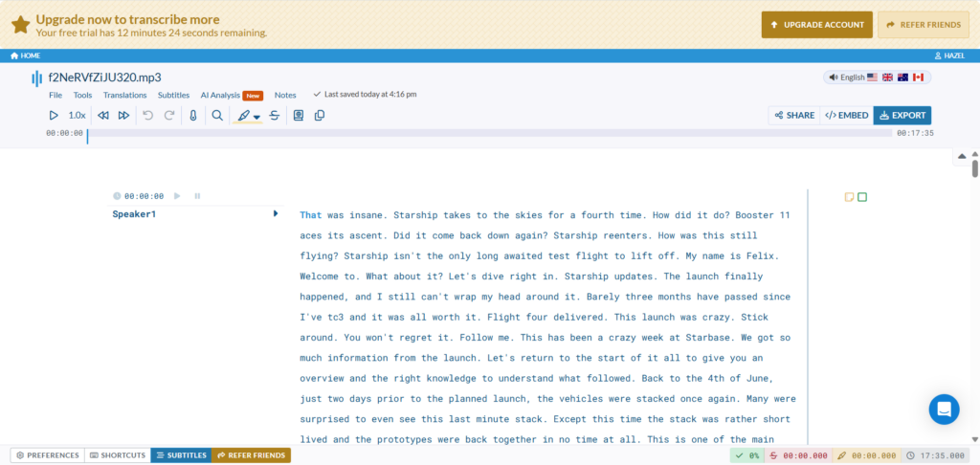This screenshot has width=980, height=465.
Task: Open the File menu
Action: point(56,95)
